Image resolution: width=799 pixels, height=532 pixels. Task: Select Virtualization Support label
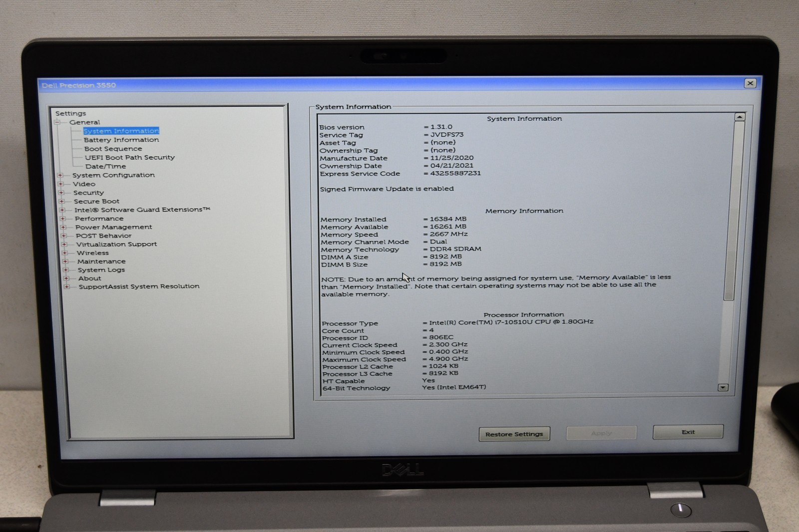(116, 244)
